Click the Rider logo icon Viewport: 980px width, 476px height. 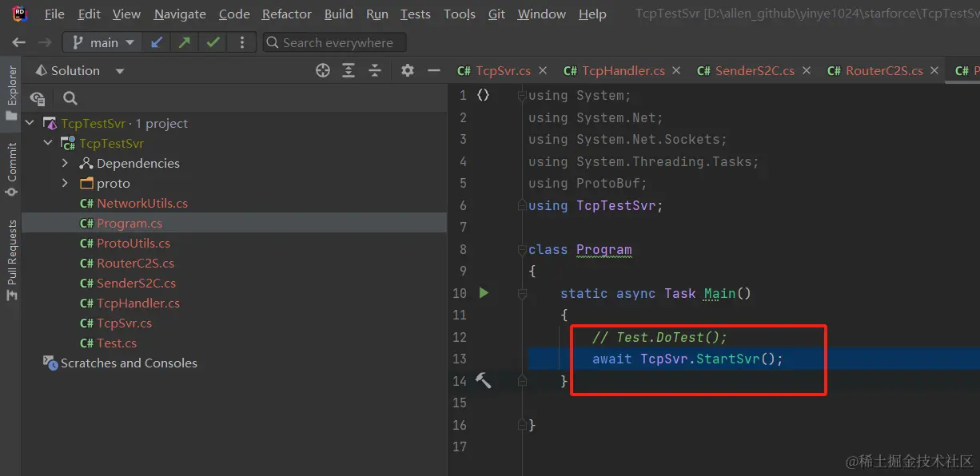(19, 14)
